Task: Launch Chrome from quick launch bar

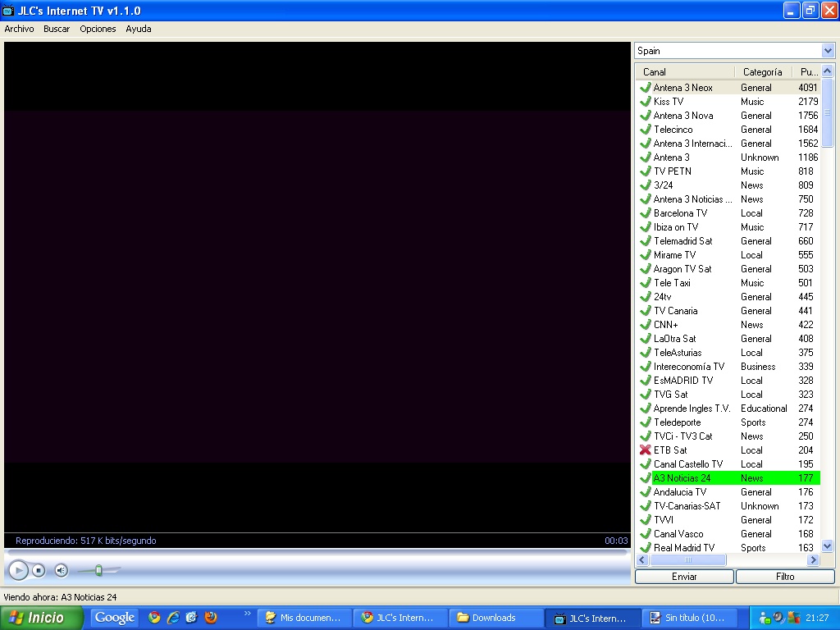Action: click(x=154, y=617)
